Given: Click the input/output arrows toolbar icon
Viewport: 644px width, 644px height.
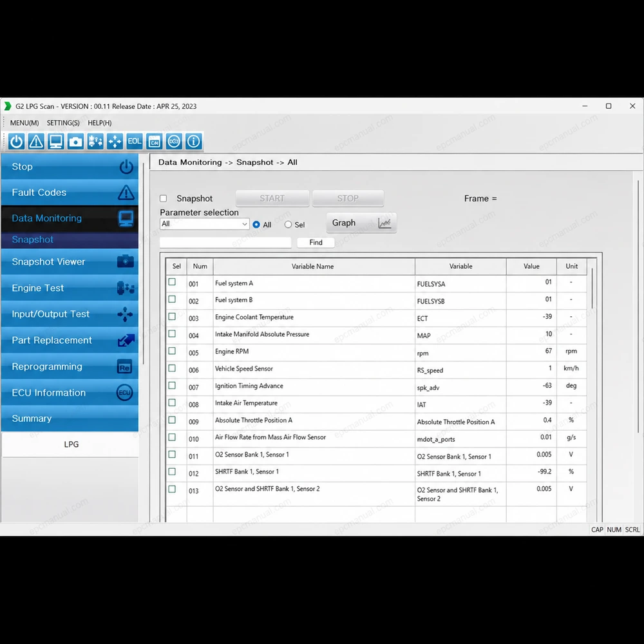Looking at the screenshot, I should click(115, 141).
